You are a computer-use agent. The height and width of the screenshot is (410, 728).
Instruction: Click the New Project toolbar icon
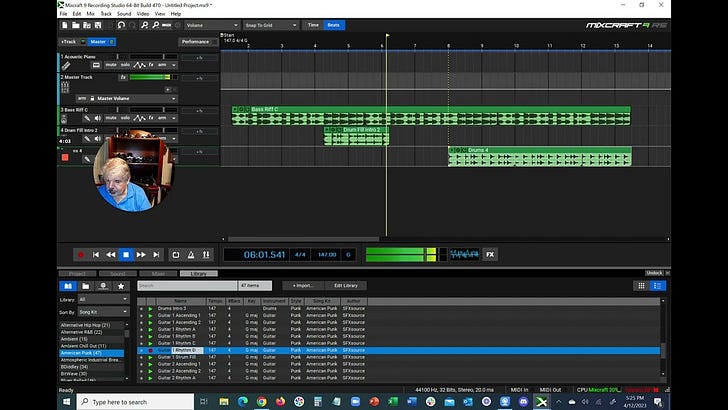click(65, 25)
